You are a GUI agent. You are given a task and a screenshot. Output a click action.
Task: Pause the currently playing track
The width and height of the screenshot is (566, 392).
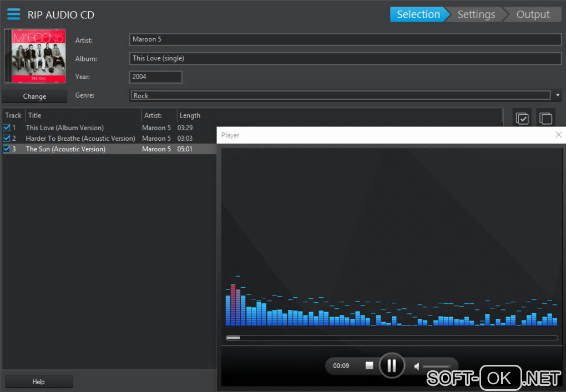[x=392, y=365]
